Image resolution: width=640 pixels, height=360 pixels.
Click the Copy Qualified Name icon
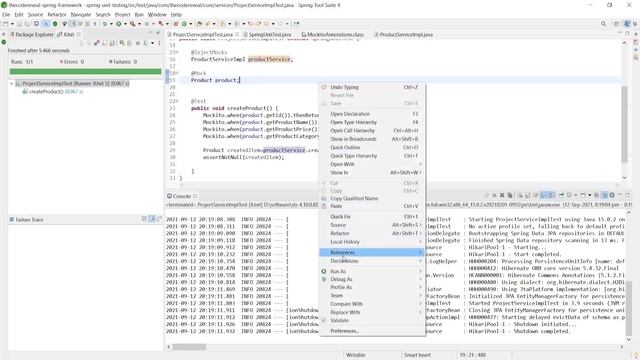pos(324,198)
